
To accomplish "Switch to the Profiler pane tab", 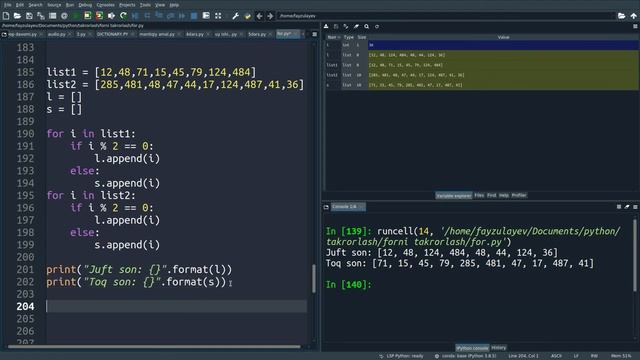I will click(519, 196).
